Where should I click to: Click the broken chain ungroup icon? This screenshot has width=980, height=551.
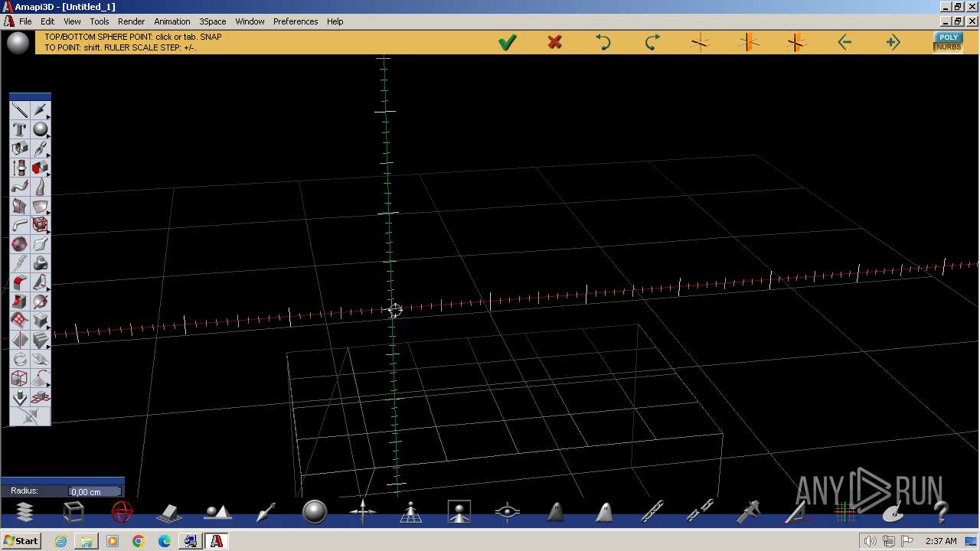click(701, 512)
